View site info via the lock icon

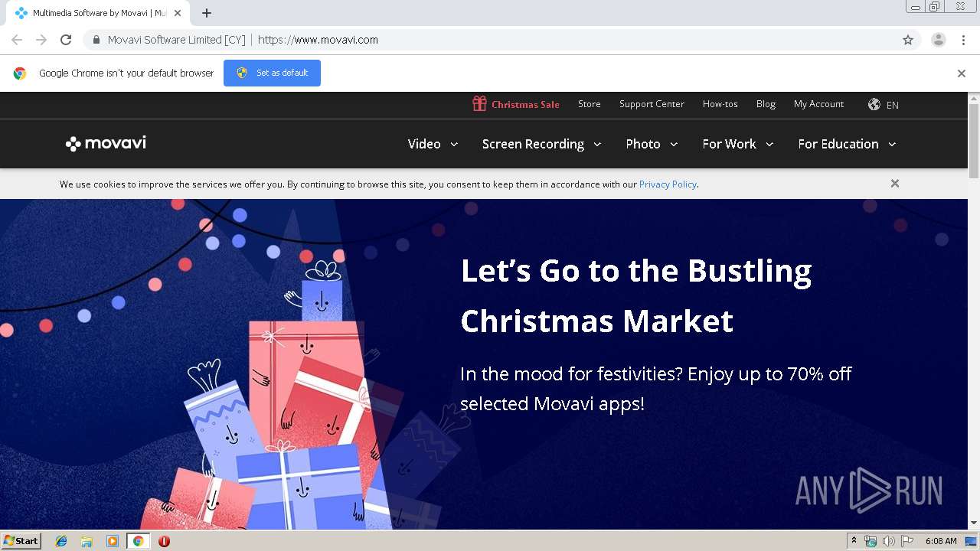(x=96, y=40)
